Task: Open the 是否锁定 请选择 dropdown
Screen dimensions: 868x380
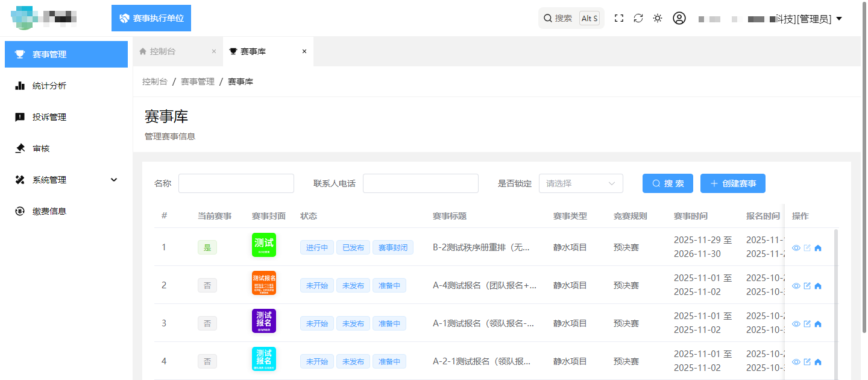Action: click(580, 183)
